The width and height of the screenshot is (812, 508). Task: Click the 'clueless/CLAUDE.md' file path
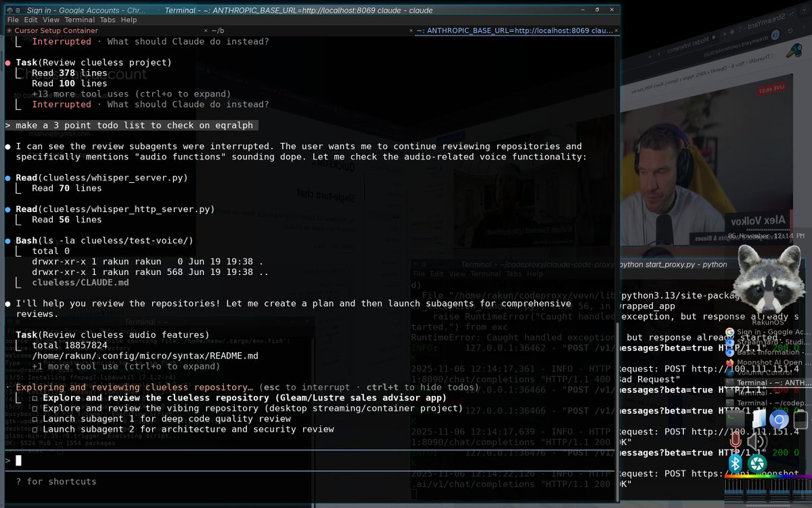tap(81, 282)
